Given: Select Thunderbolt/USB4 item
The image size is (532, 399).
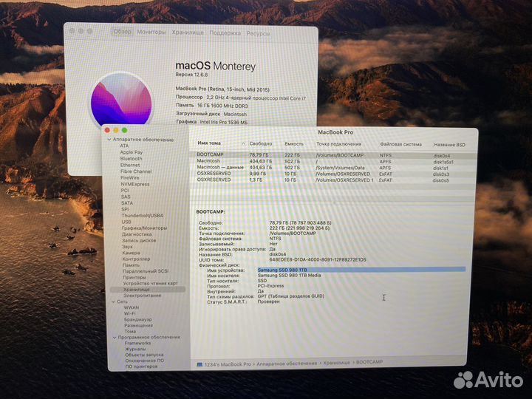Looking at the screenshot, I should click(142, 216).
